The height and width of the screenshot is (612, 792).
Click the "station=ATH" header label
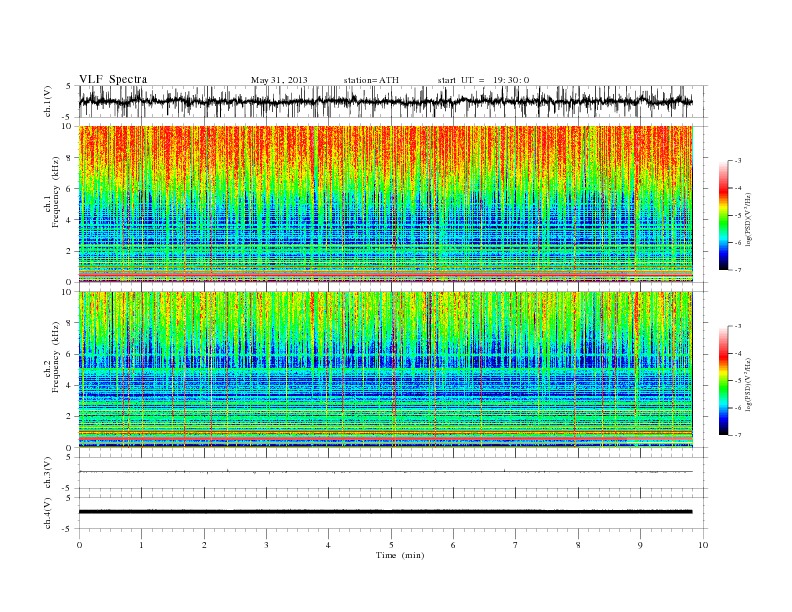tap(371, 80)
